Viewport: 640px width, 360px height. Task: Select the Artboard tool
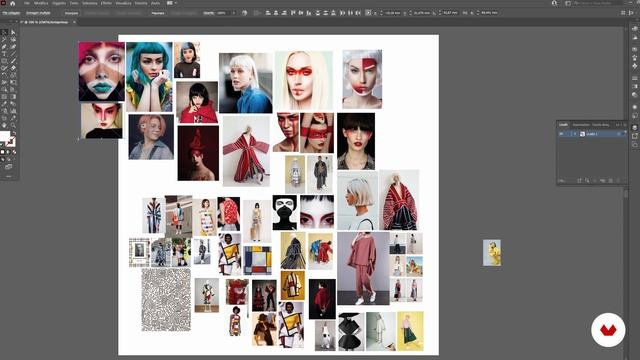(x=4, y=118)
